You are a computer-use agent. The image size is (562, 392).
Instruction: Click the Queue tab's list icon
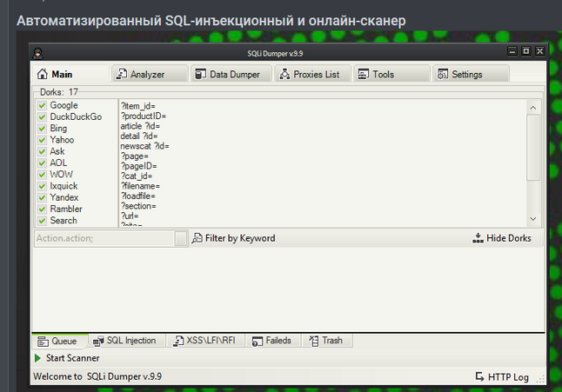43,342
